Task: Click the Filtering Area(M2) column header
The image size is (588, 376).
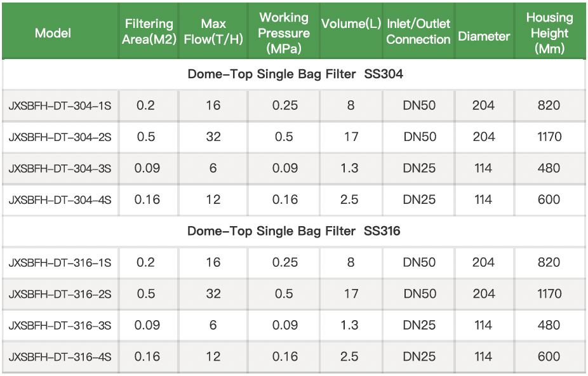Action: point(149,32)
